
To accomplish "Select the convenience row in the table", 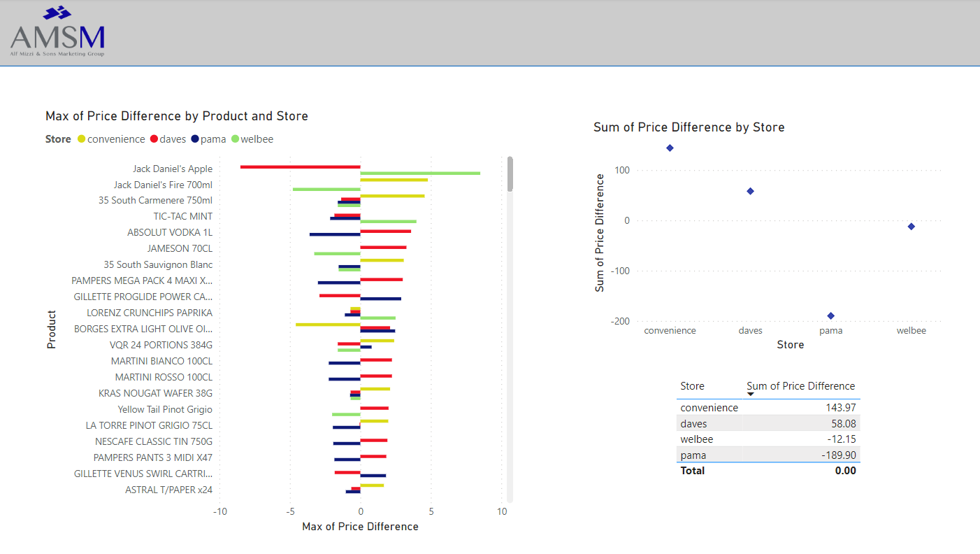I will coord(769,408).
